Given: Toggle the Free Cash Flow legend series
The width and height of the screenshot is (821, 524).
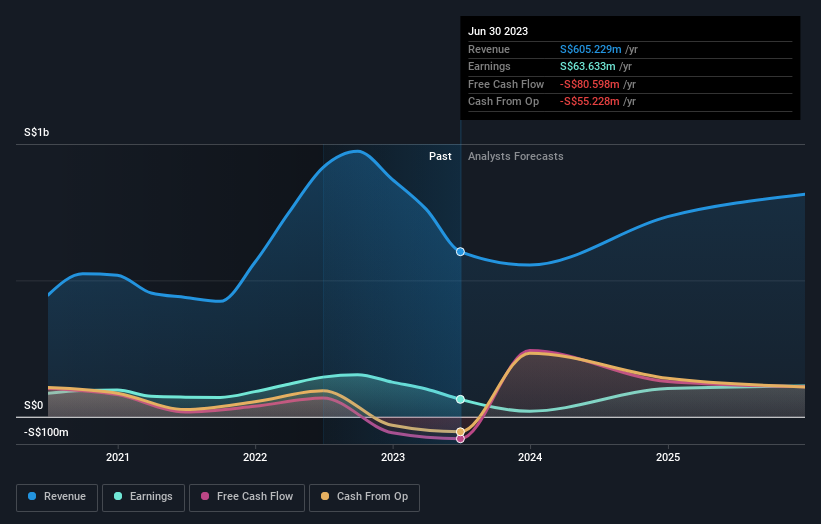Looking at the screenshot, I should 247,497.
